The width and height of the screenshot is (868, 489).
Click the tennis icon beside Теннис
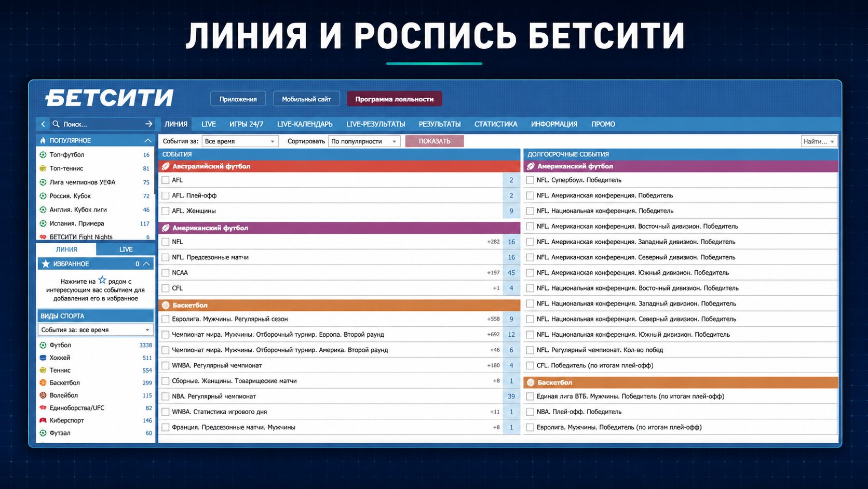(43, 370)
